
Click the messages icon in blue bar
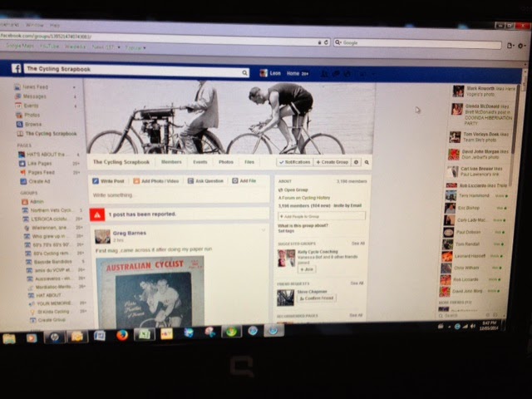click(336, 73)
